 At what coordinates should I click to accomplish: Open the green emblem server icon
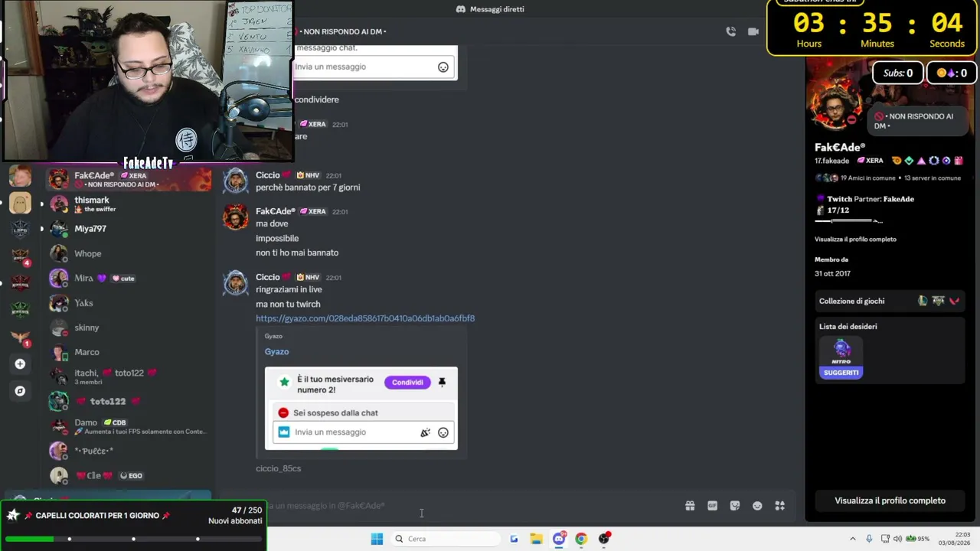[x=21, y=310]
